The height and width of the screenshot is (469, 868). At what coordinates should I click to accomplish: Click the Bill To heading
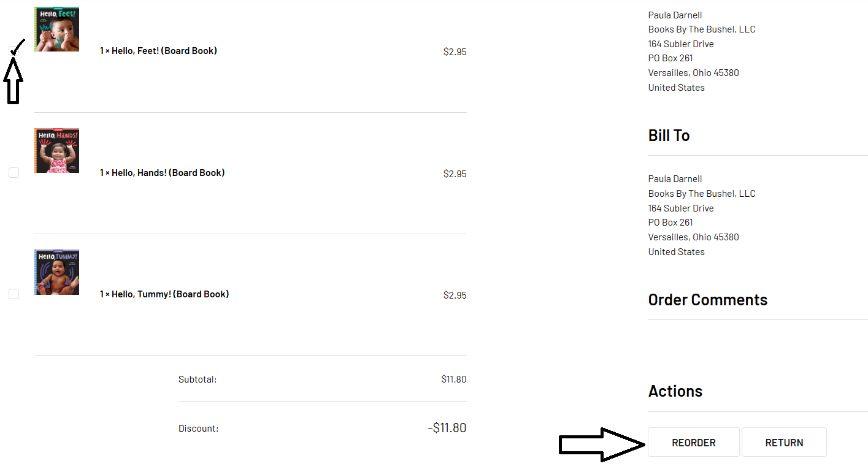tap(669, 135)
